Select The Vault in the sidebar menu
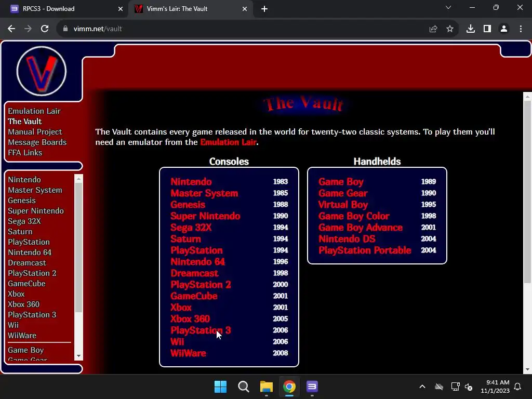 click(x=25, y=121)
